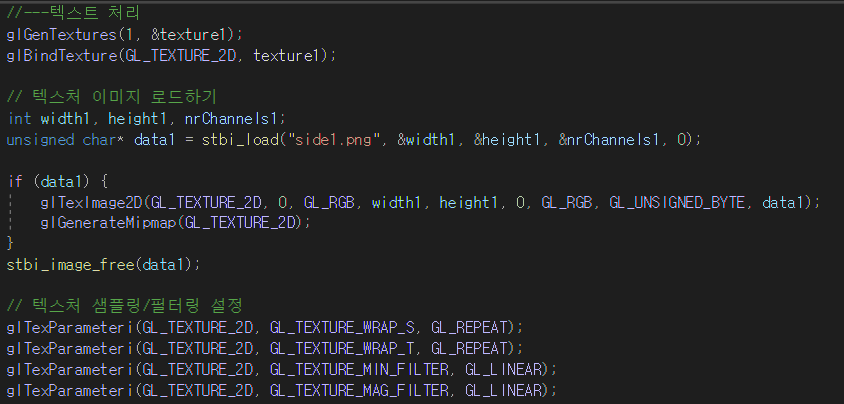This screenshot has width=844, height=404.
Task: Click the closing brace of the if block
Action: (x=10, y=244)
